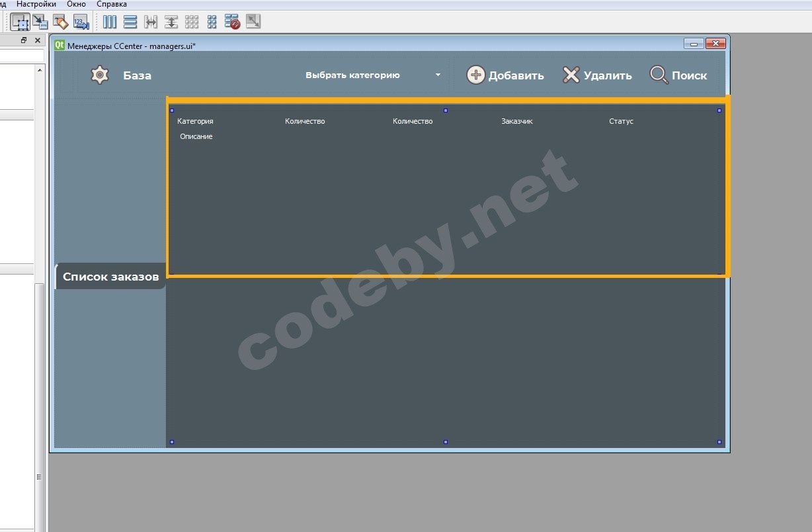
Task: Apply Lay Out in a Grid
Action: (192, 22)
